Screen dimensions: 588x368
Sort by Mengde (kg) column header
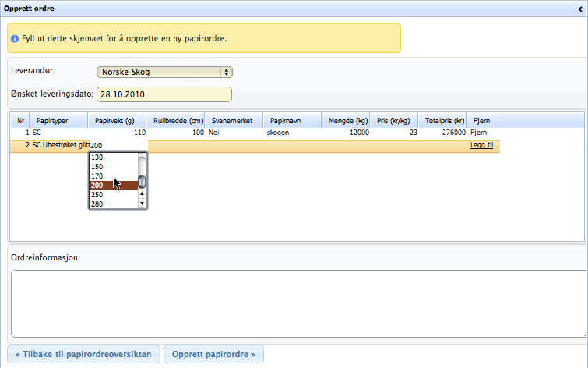pos(347,121)
